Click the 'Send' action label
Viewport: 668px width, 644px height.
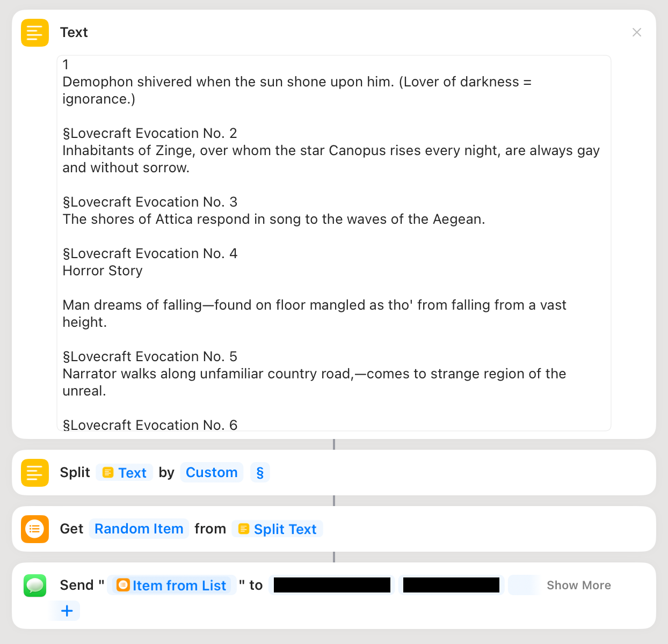tap(77, 586)
